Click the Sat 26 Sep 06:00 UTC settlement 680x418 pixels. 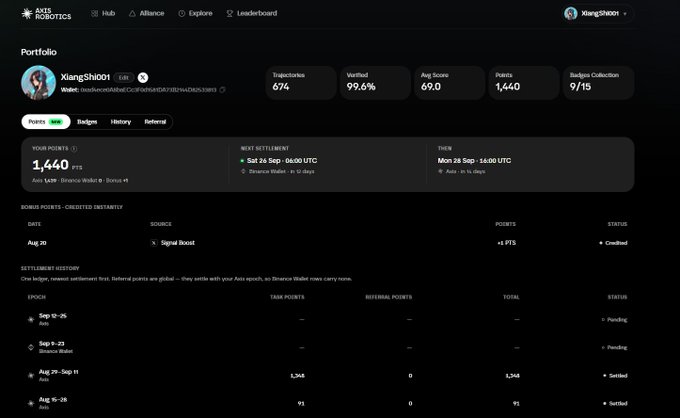point(282,160)
